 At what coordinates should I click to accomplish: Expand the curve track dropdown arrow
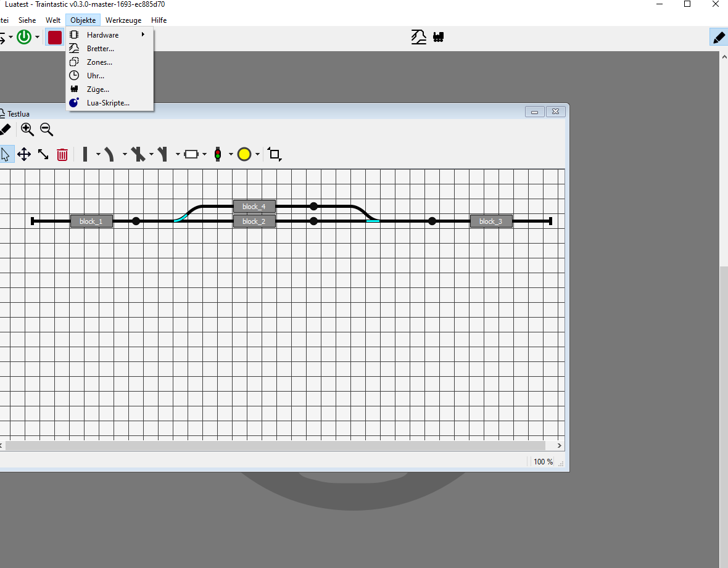[125, 154]
